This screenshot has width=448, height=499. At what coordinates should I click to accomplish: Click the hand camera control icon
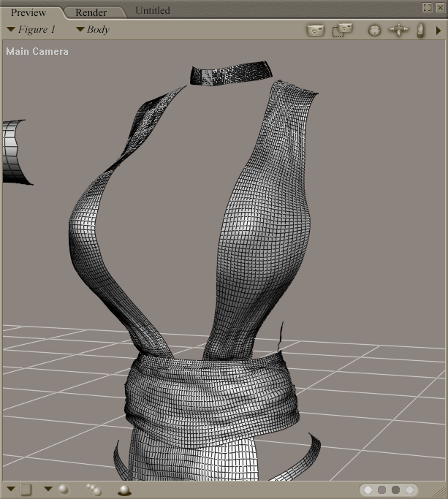coord(421,30)
